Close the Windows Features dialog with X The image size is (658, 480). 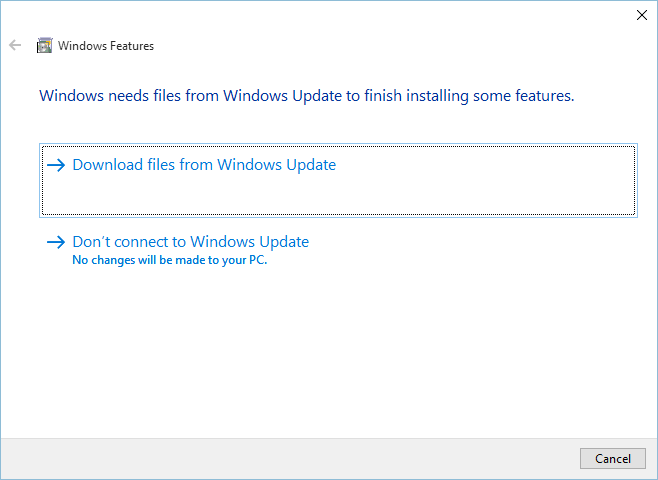point(642,15)
